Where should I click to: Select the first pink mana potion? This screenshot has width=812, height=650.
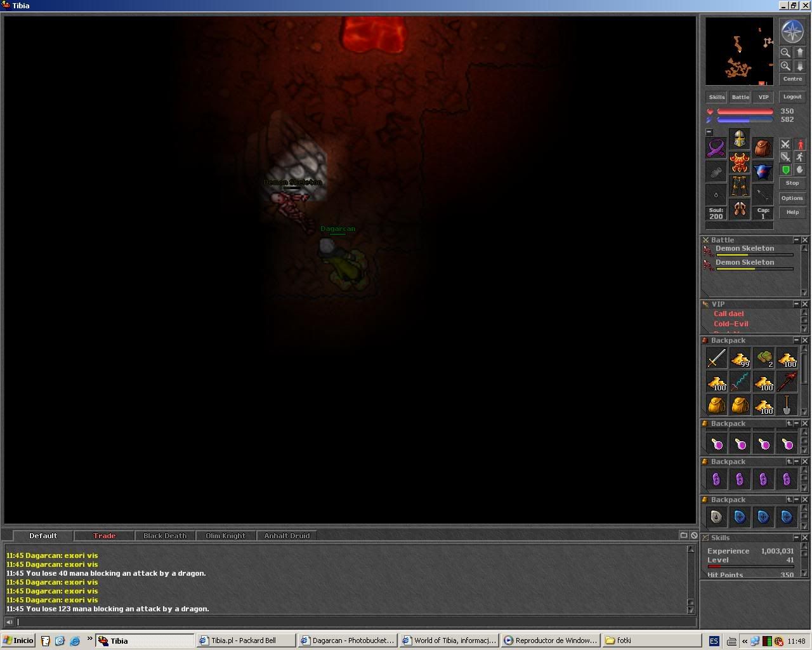716,444
